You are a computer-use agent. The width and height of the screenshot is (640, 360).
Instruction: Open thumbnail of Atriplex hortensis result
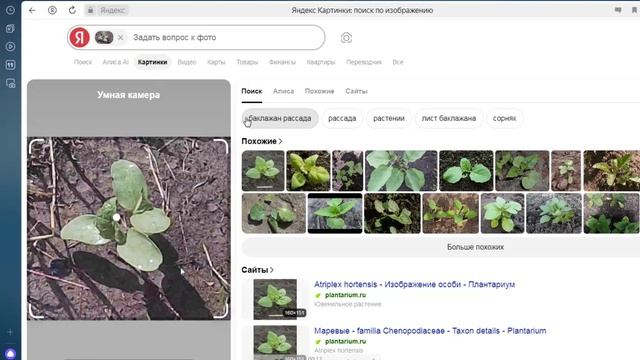275,299
